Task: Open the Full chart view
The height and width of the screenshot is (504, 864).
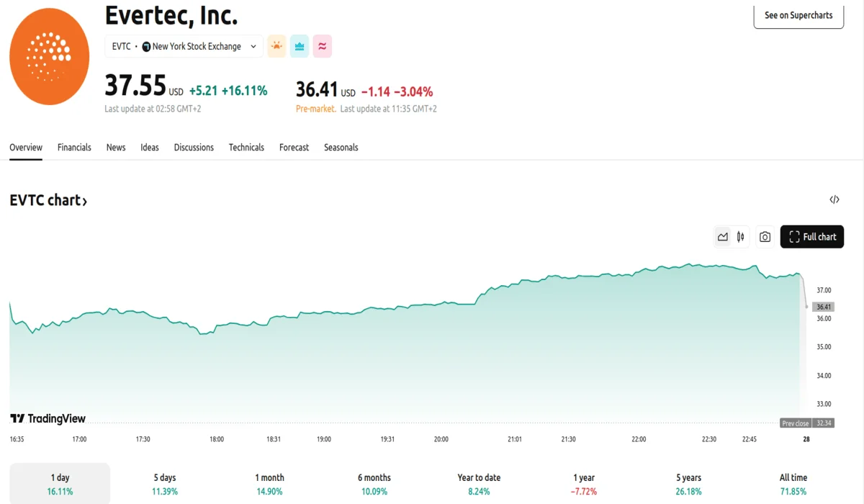Action: click(x=811, y=237)
